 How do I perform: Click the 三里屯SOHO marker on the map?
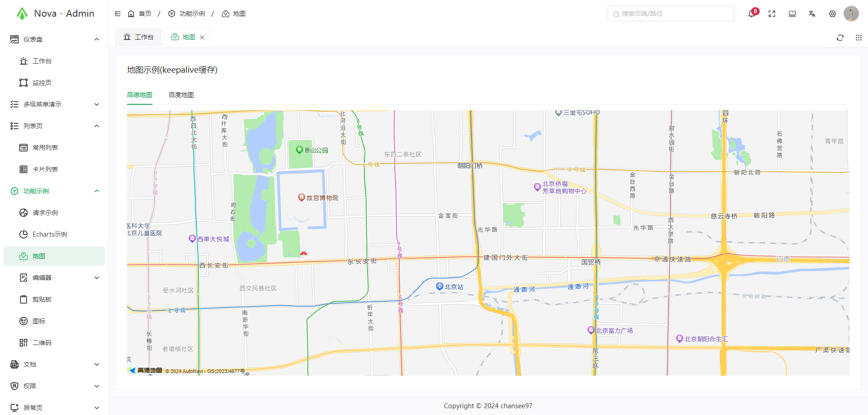[558, 112]
